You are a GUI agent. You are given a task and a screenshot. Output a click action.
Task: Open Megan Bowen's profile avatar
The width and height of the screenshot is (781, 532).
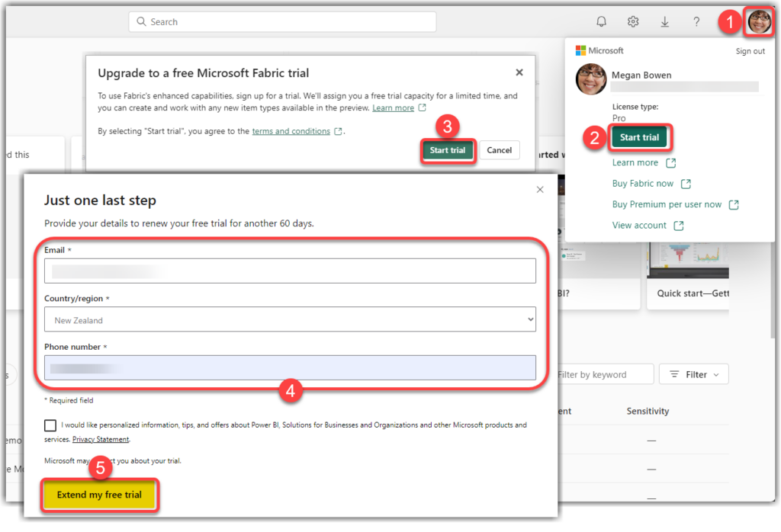coord(758,21)
